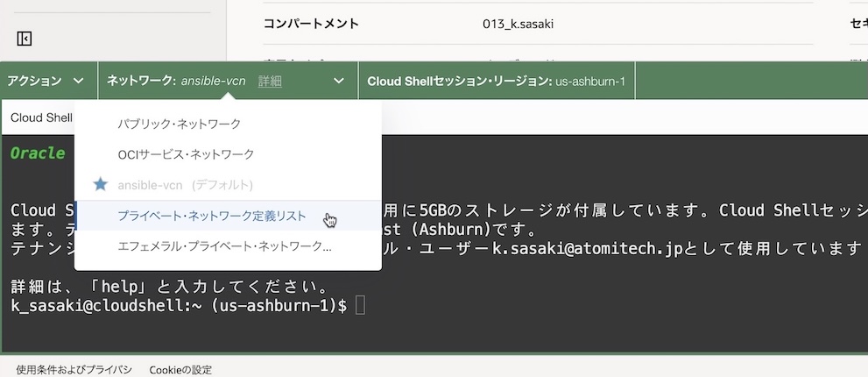Open the 詳細 link beside ansible-vcn

(x=270, y=82)
